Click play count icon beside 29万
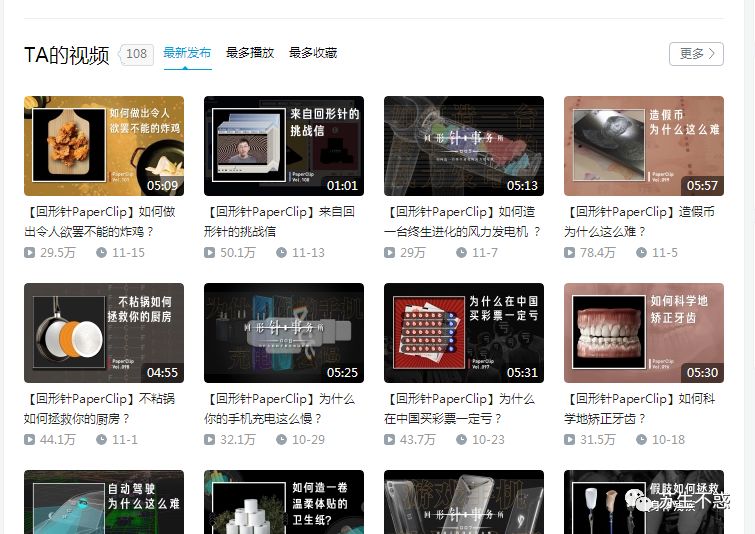Image resolution: width=755 pixels, height=534 pixels. point(390,252)
